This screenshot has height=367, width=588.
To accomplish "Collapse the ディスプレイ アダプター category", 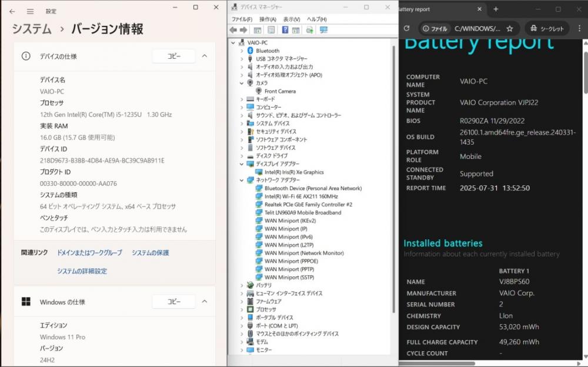I will pos(242,164).
